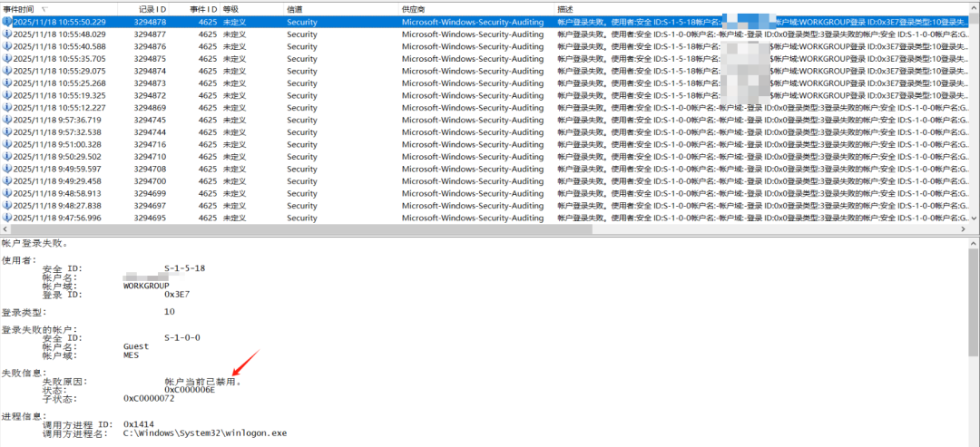This screenshot has width=980, height=447.
Task: Sort list by 记录ID column header
Action: coord(152,10)
